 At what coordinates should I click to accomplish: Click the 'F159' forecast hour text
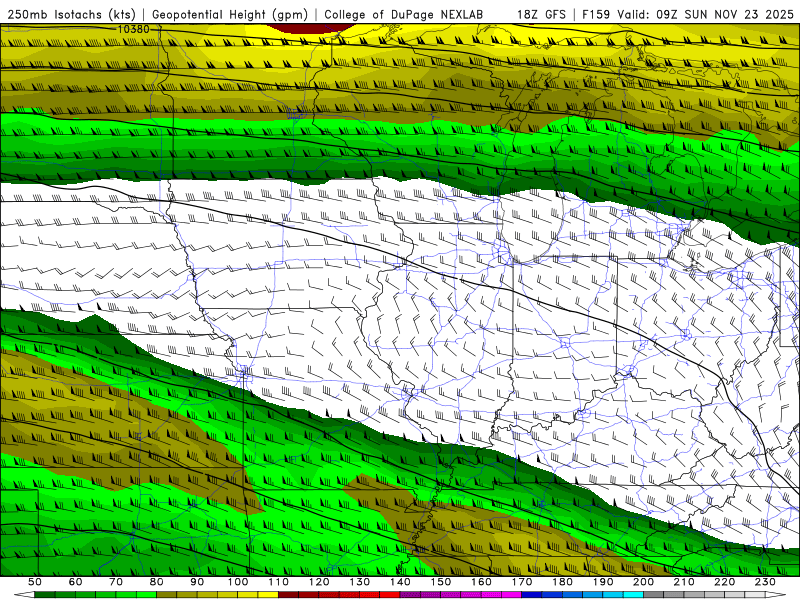click(x=596, y=14)
